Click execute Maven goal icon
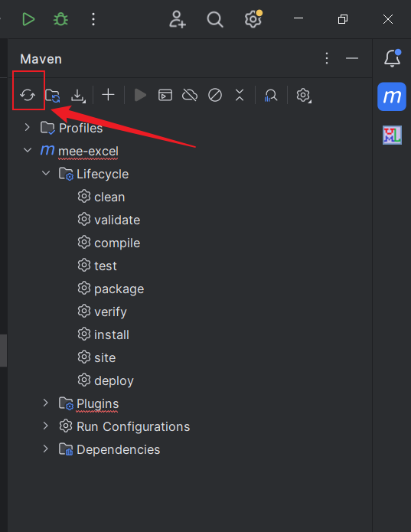411x532 pixels. [165, 95]
